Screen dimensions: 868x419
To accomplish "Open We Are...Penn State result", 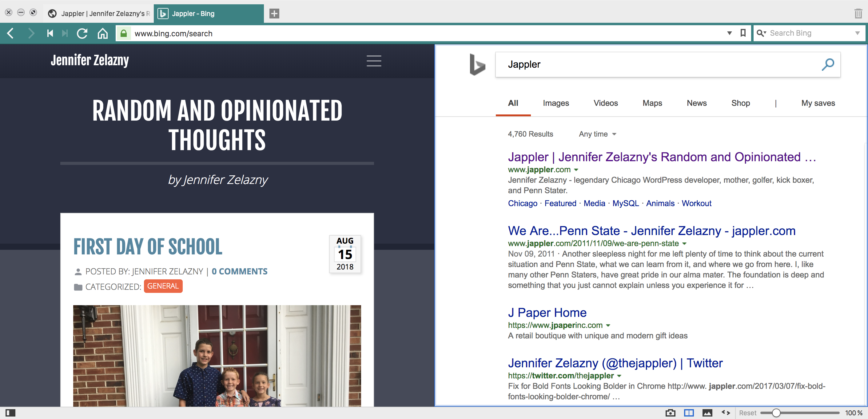I will point(652,231).
